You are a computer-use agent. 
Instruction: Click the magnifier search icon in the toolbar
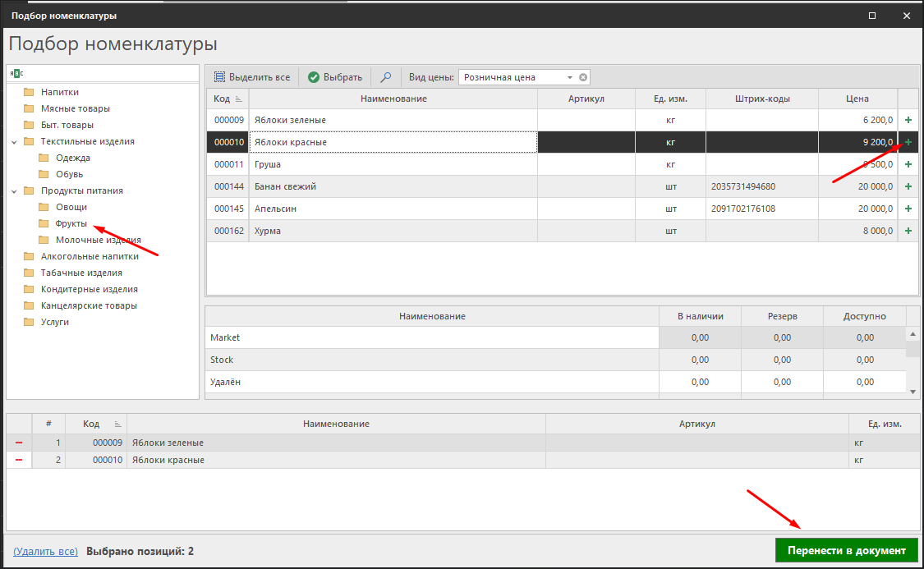pyautogui.click(x=385, y=77)
